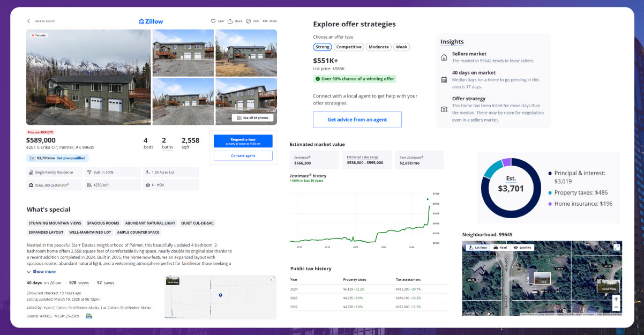Select the Weak offer type
The height and width of the screenshot is (335, 644).
coord(401,47)
